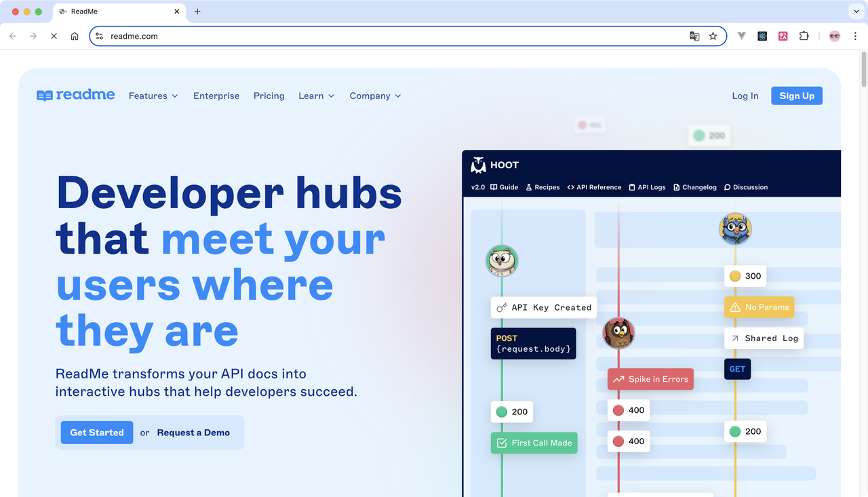Bookmark this page with the star icon

713,36
